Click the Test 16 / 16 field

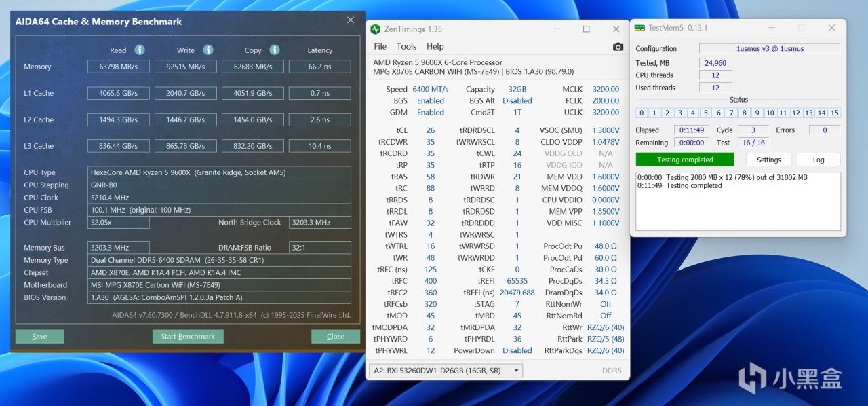tap(753, 143)
